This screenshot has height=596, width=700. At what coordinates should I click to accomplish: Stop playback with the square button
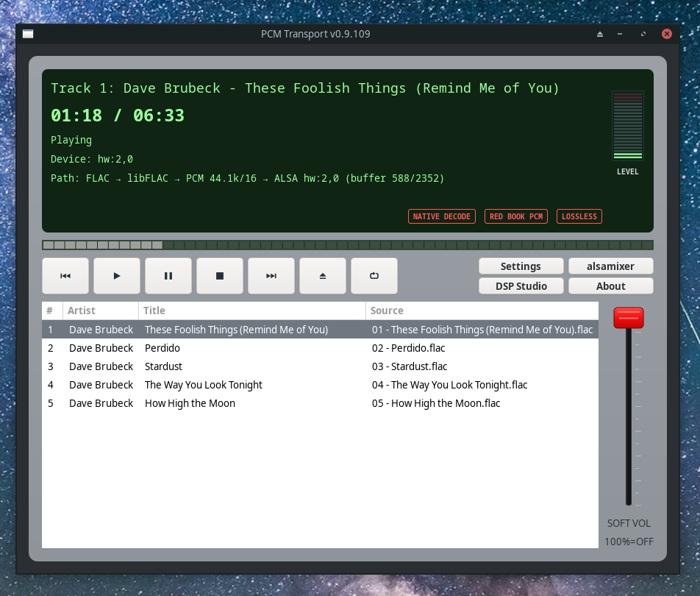click(x=220, y=276)
